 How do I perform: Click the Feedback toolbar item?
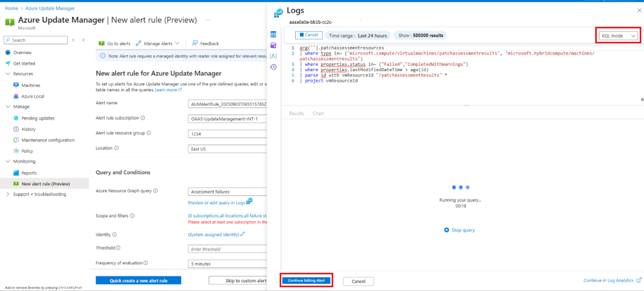tap(206, 43)
